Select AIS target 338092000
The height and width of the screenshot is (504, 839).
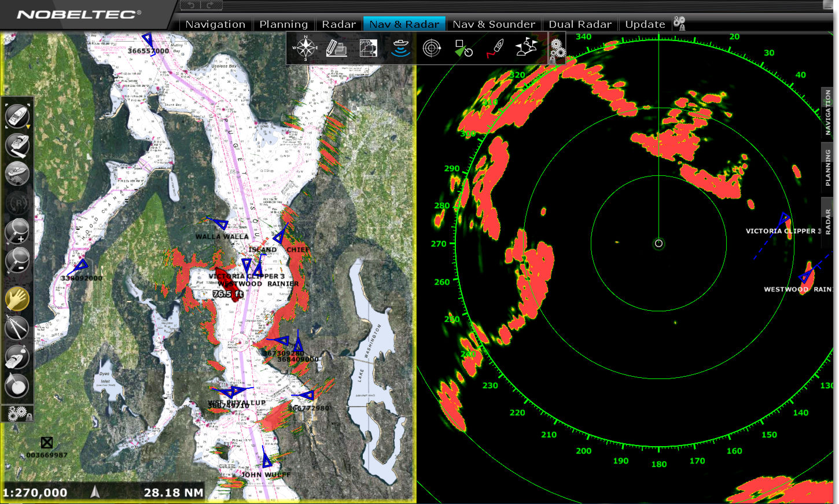pyautogui.click(x=81, y=265)
